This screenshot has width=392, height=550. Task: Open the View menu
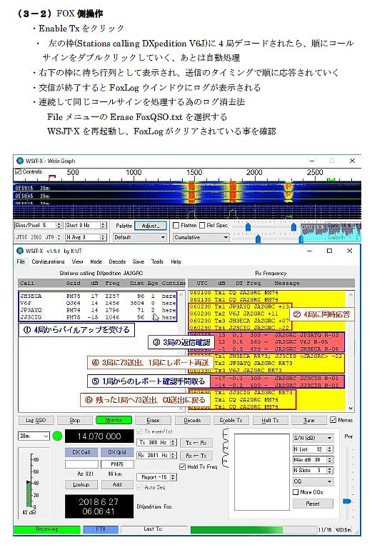(x=78, y=261)
